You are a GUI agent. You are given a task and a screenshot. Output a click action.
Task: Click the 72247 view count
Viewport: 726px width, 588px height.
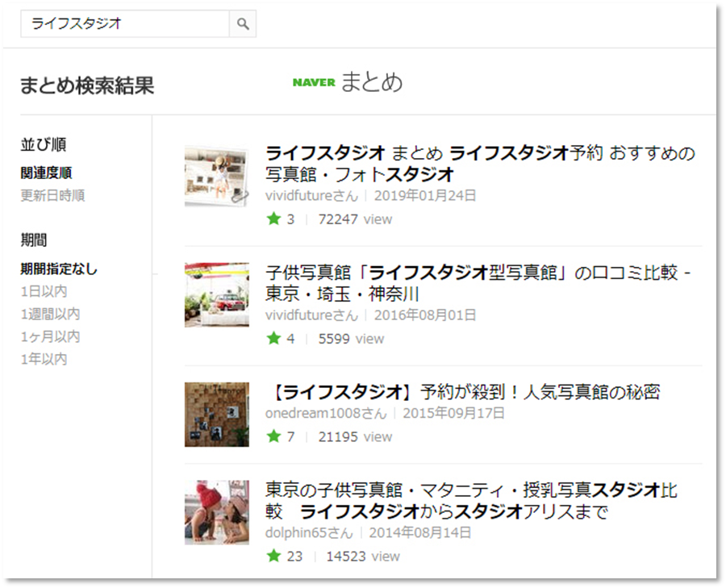click(355, 219)
